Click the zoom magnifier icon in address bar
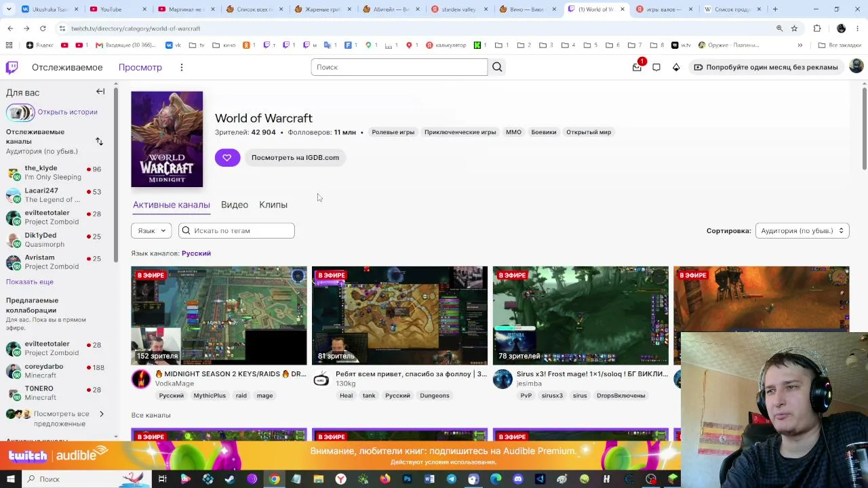Viewport: 868px width, 488px height. [779, 28]
